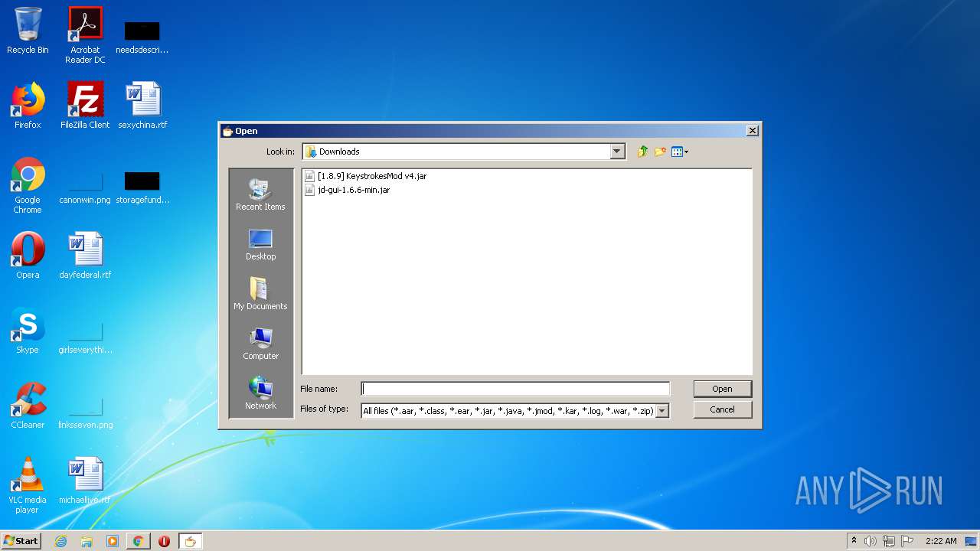The width and height of the screenshot is (980, 551).
Task: Create new folder icon in Open dialog
Action: [660, 152]
